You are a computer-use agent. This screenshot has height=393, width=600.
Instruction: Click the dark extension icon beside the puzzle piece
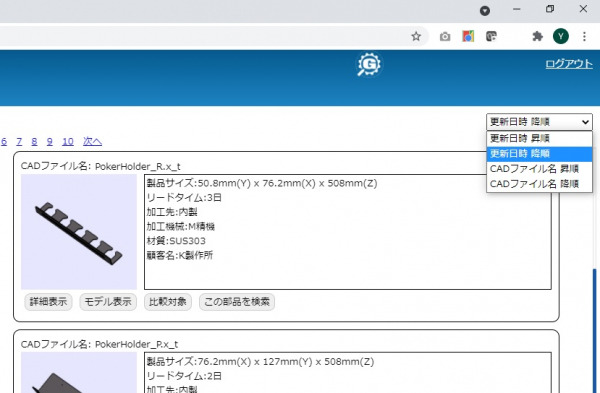pos(491,36)
